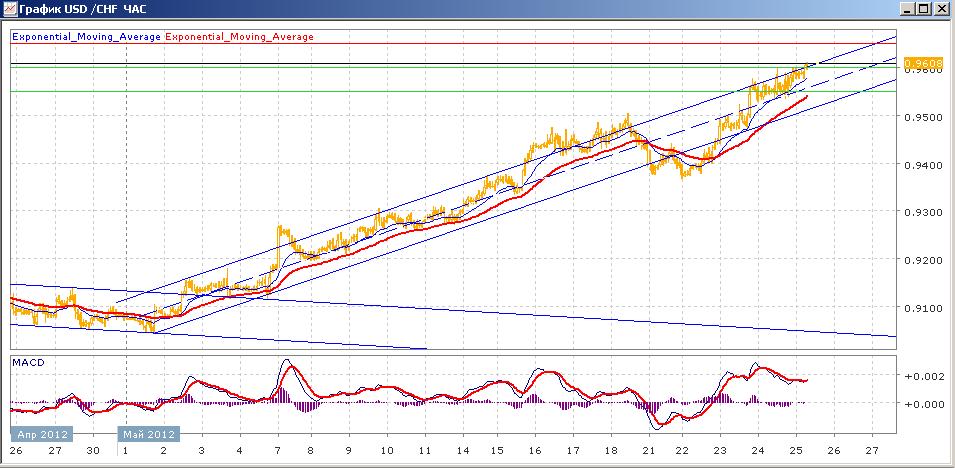
Task: Click the 0.9100 price scale label
Action: pos(920,308)
